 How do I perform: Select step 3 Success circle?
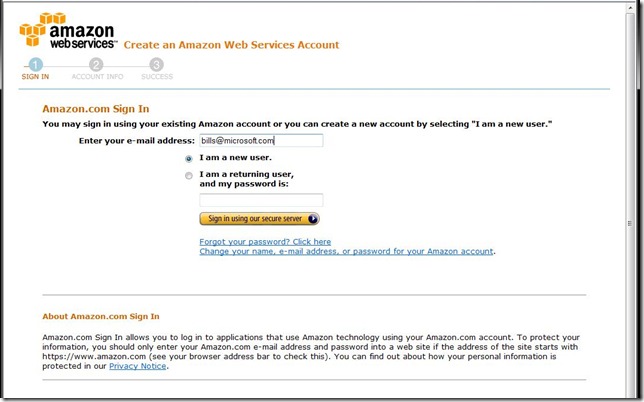(156, 64)
